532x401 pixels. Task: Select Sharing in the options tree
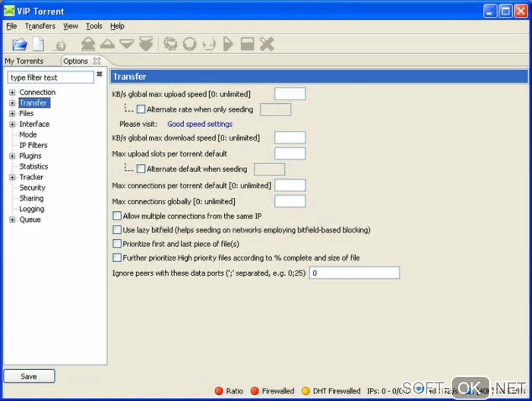point(31,198)
